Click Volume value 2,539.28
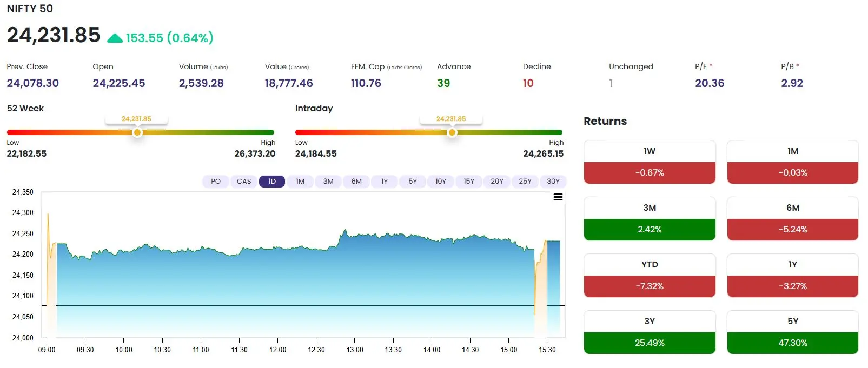Viewport: 868px width, 368px height. (201, 83)
